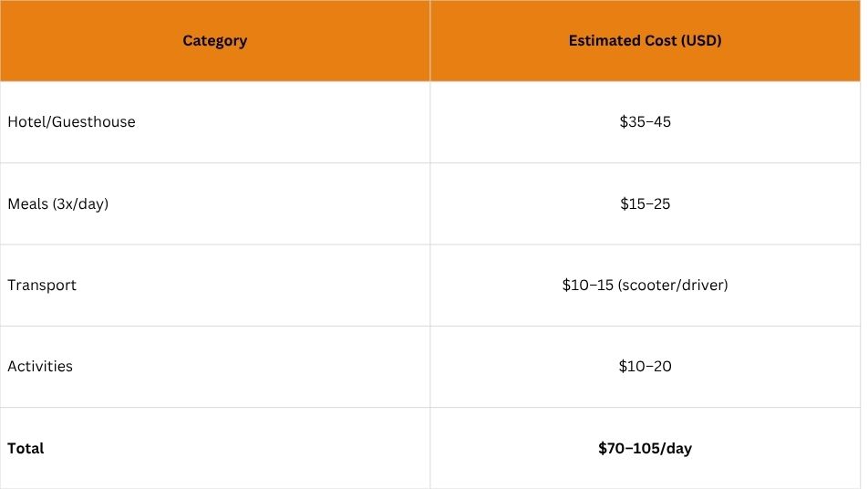Click the Category column header
Viewport: 868px width, 489px height.
pos(215,40)
